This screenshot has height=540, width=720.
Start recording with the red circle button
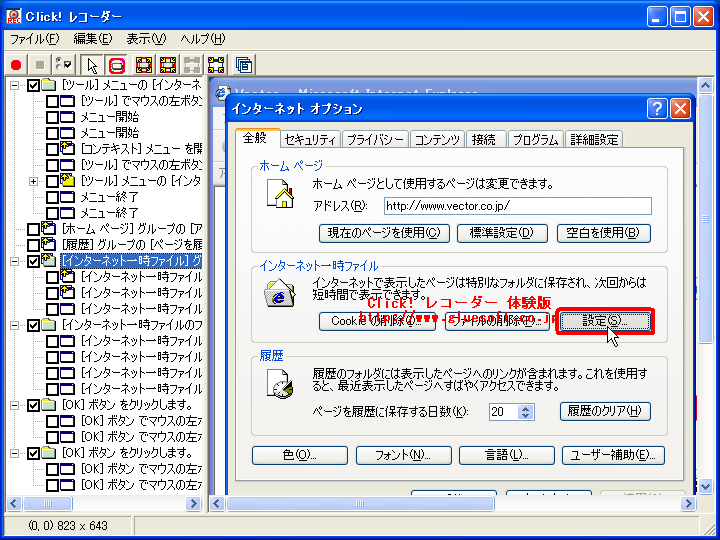[17, 65]
